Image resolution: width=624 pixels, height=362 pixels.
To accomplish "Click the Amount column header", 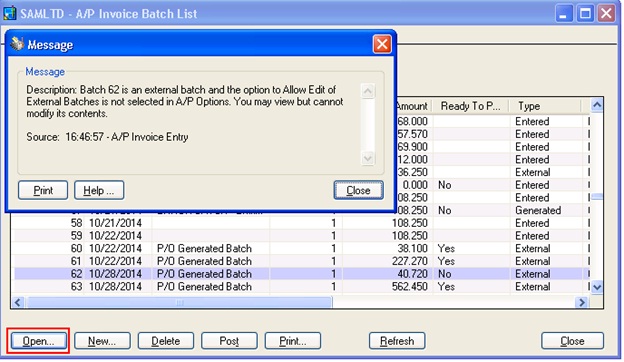I will click(x=413, y=106).
